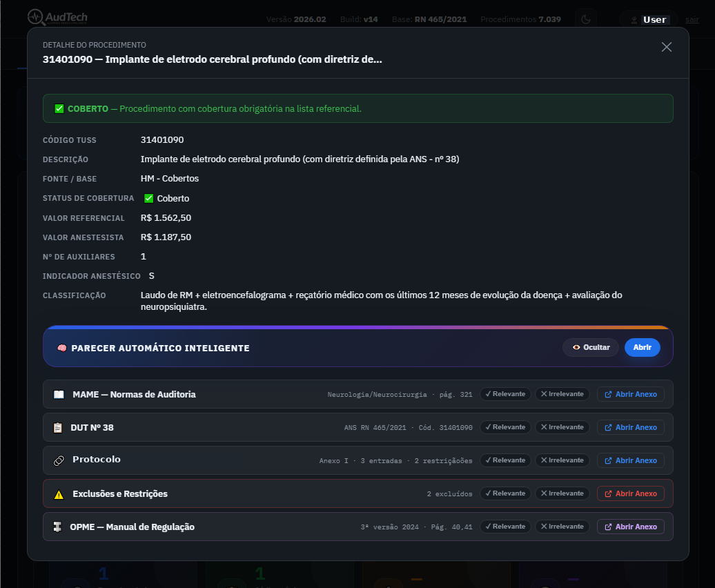The width and height of the screenshot is (715, 588).
Task: Click the Base RN 465/2021 header text
Action: [x=429, y=19]
